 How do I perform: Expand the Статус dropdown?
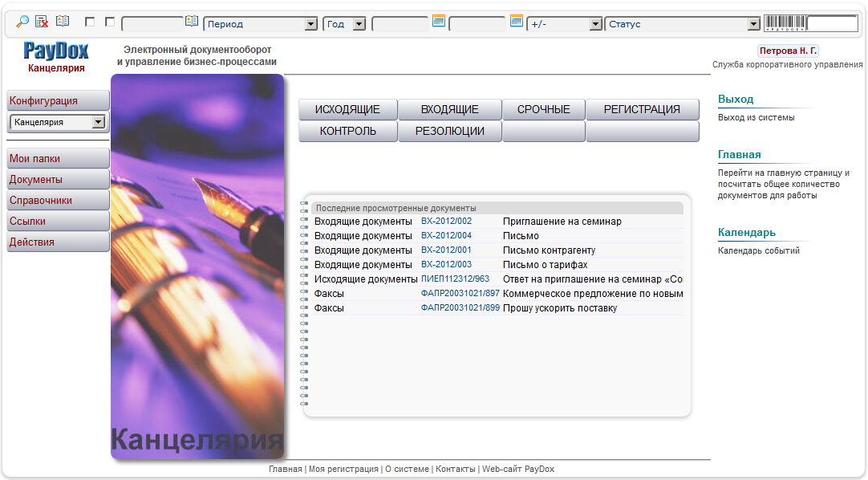pyautogui.click(x=683, y=24)
